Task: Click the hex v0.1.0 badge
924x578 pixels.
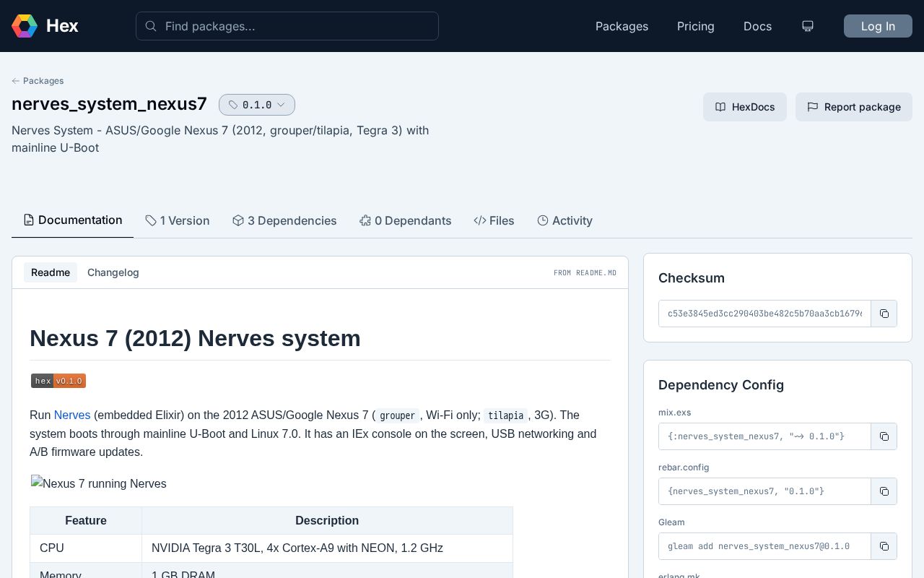Action: coord(58,381)
